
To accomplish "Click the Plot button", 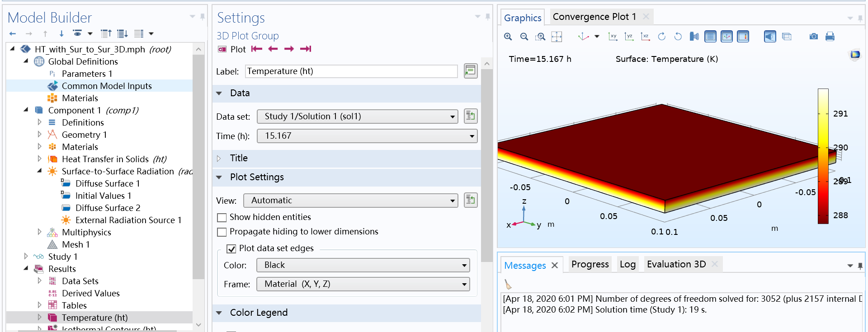I will click(x=232, y=49).
